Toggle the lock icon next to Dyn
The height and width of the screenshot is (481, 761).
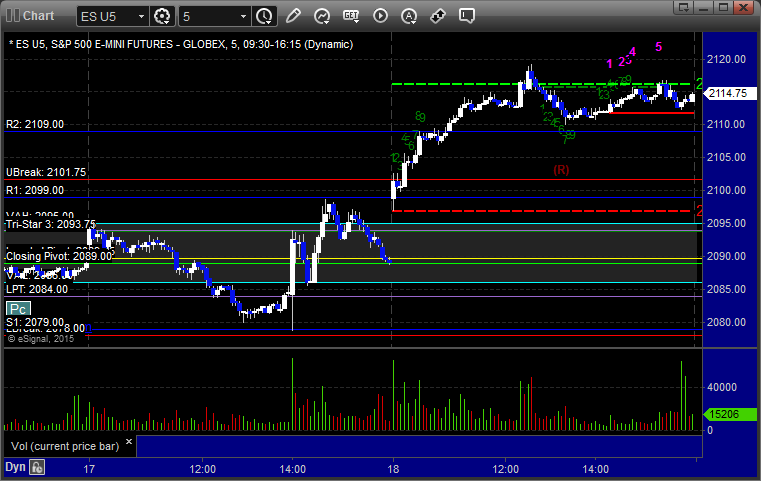pyautogui.click(x=37, y=467)
